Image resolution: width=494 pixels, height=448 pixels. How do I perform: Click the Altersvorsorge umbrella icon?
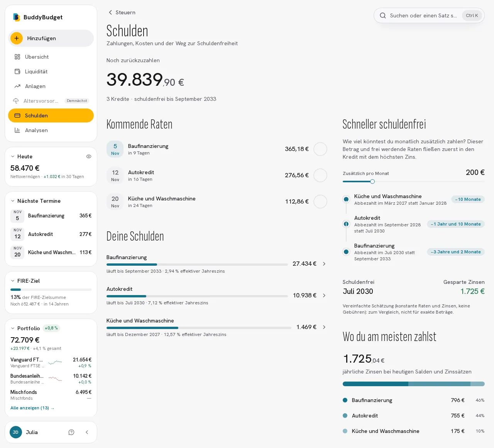point(16,101)
